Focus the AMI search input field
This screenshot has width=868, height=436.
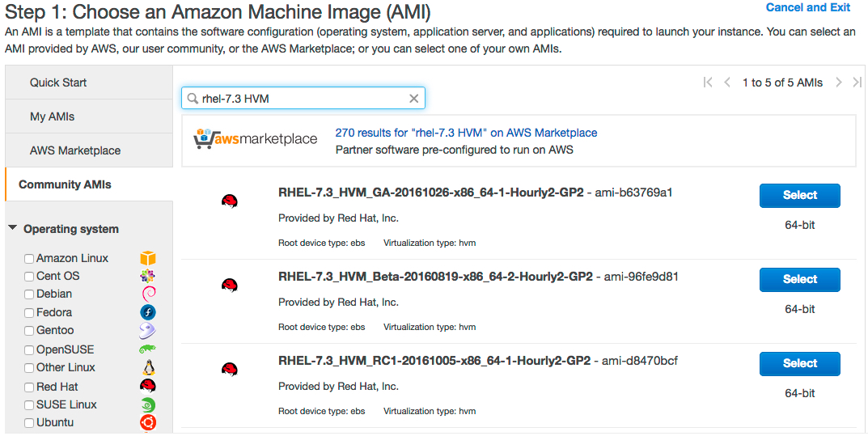pos(299,99)
